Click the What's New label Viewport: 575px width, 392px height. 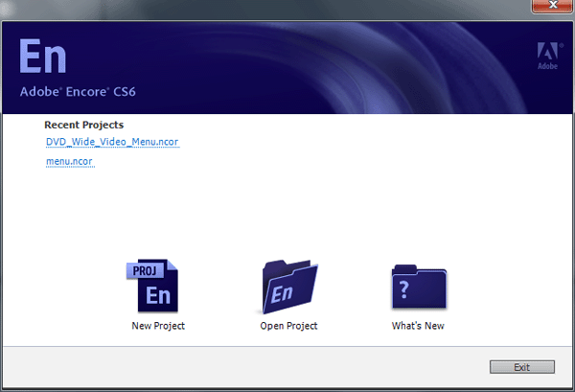[418, 326]
